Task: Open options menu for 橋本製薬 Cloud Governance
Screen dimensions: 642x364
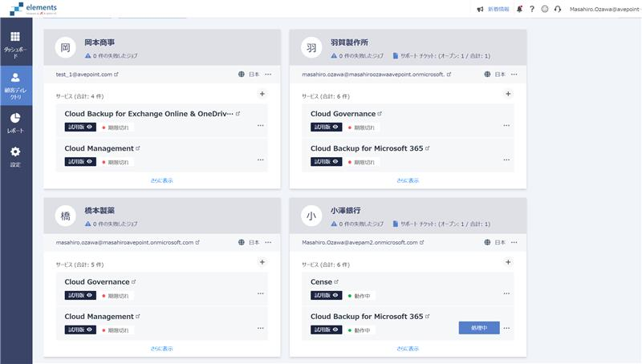Action: 260,293
